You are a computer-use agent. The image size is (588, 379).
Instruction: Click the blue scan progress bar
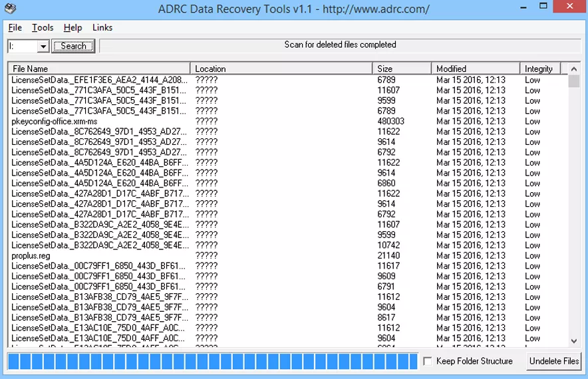(x=212, y=362)
